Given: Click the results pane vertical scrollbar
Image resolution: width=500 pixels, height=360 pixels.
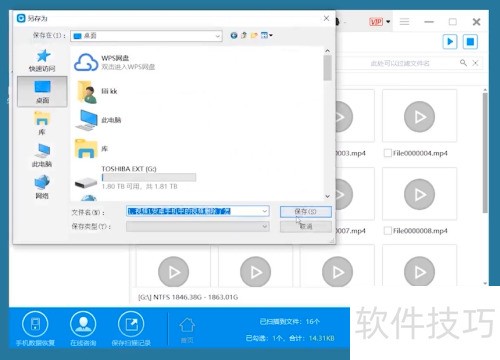Looking at the screenshot, I should [x=485, y=153].
